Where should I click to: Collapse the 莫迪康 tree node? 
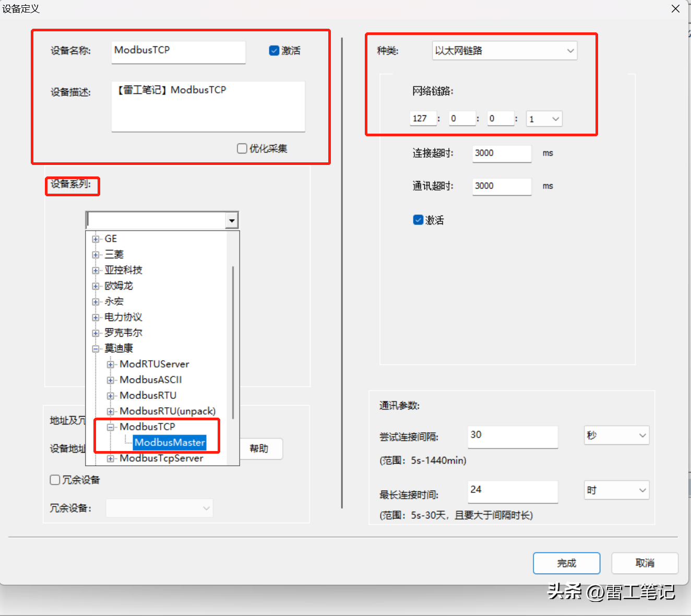click(96, 349)
